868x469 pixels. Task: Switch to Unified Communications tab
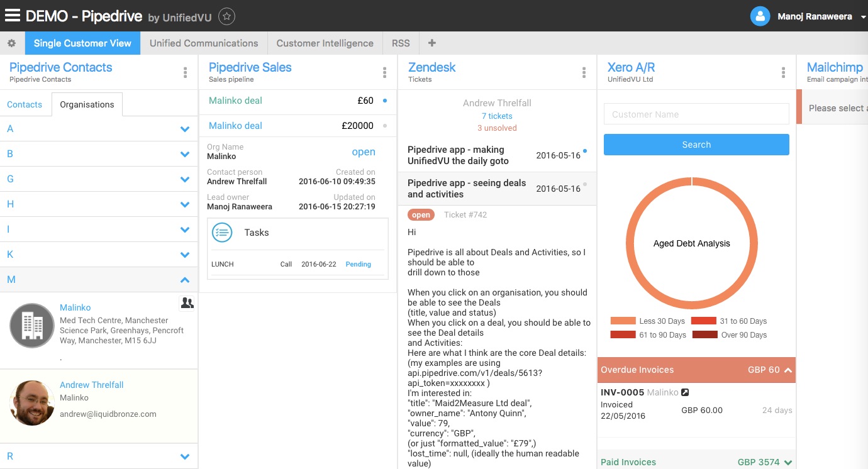[204, 43]
